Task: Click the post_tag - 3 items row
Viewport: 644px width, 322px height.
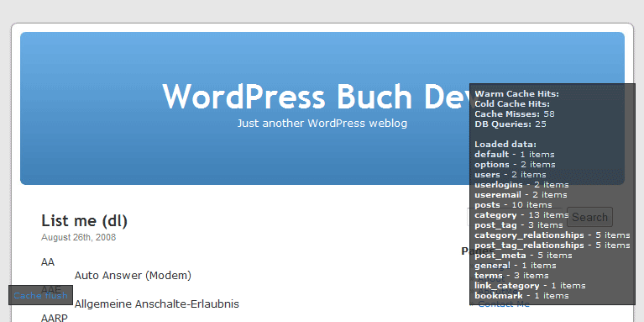Action: click(519, 225)
